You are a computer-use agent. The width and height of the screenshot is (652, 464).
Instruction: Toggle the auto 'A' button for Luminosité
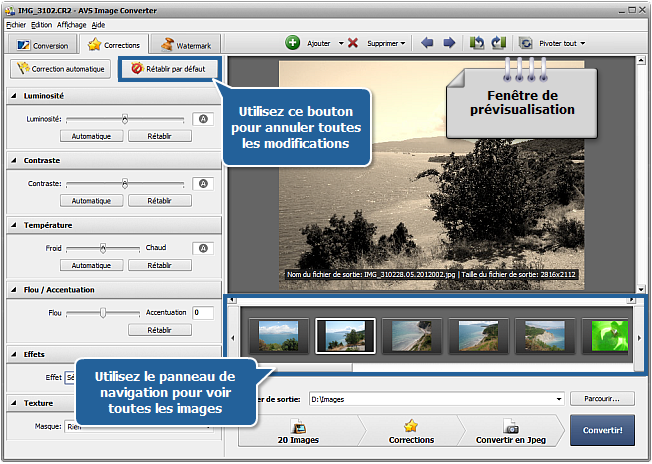[x=203, y=118]
